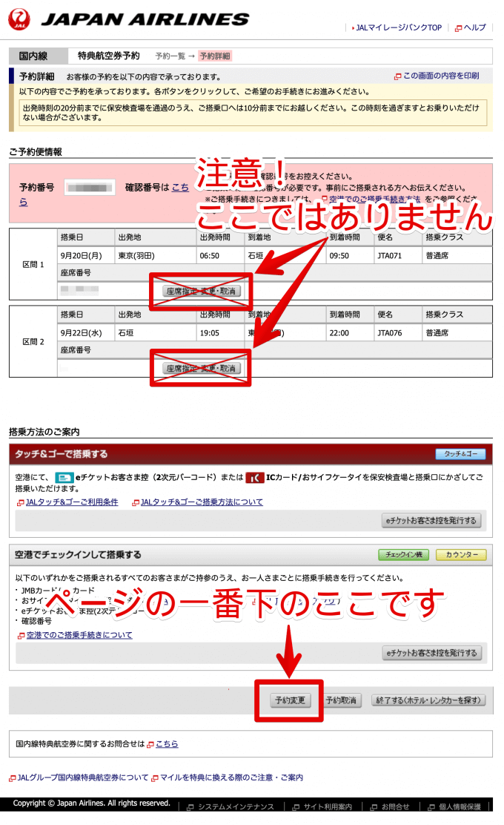Click the Japan Airlines logo
Screen dimensions: 504x825
[129, 19]
